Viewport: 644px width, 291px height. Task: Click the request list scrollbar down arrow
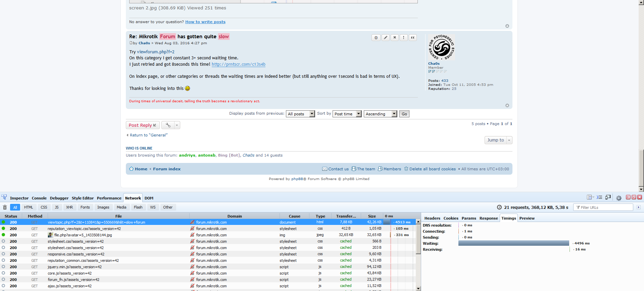(418, 288)
